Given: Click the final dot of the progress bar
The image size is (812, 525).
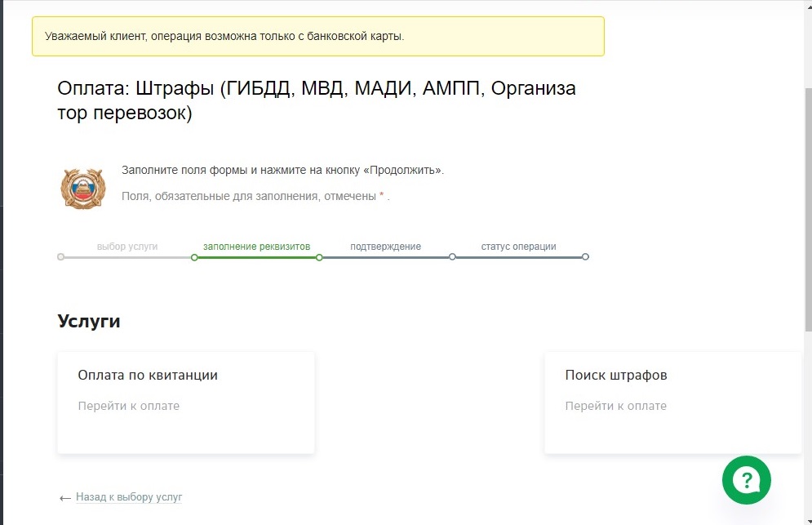Looking at the screenshot, I should [585, 257].
